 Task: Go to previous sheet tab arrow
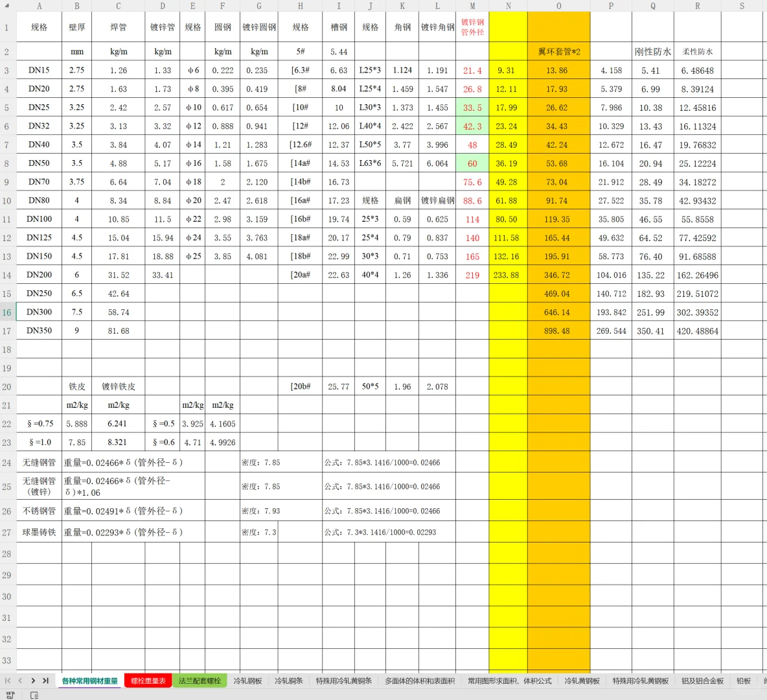(20, 681)
